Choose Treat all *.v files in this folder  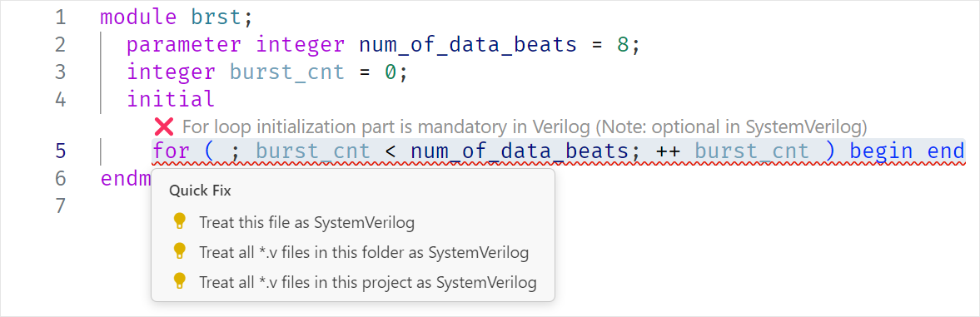[364, 252]
